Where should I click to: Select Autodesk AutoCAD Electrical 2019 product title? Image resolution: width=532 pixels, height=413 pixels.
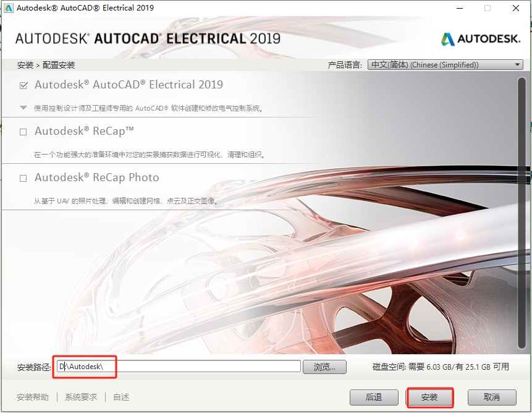click(129, 85)
